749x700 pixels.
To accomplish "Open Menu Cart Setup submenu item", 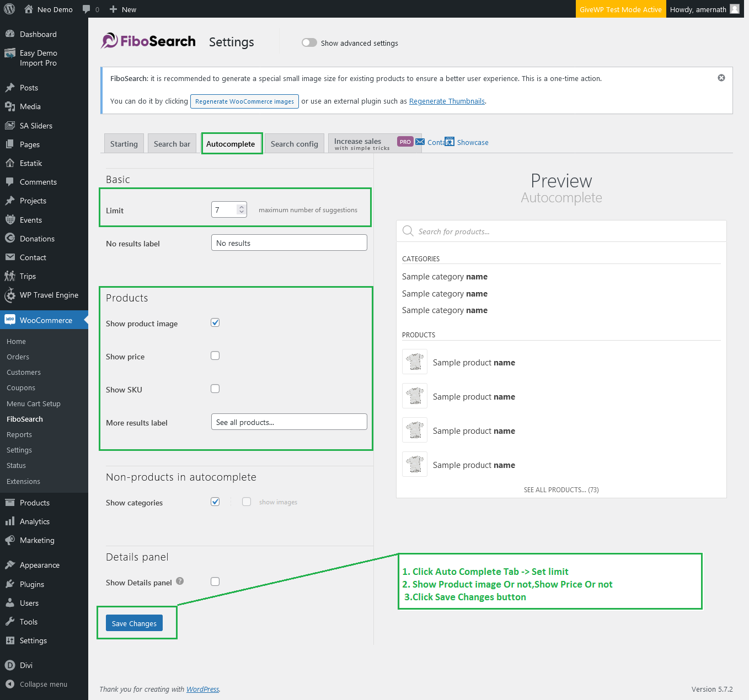I will click(x=34, y=403).
